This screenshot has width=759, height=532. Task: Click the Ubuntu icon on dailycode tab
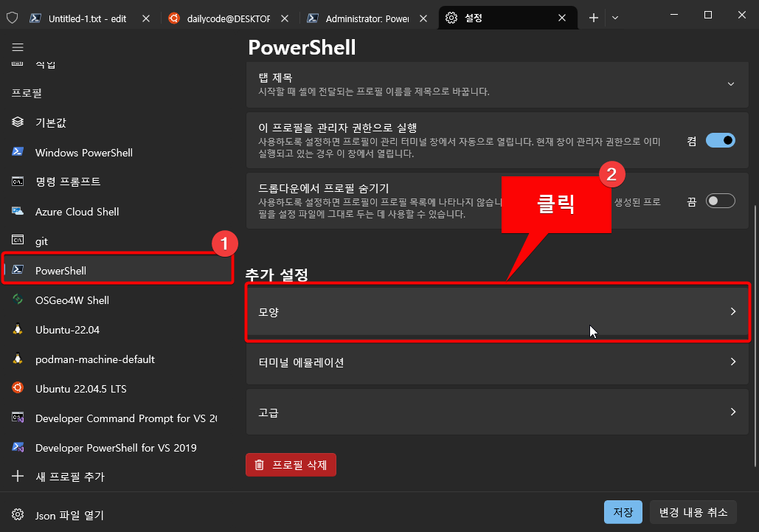[174, 18]
